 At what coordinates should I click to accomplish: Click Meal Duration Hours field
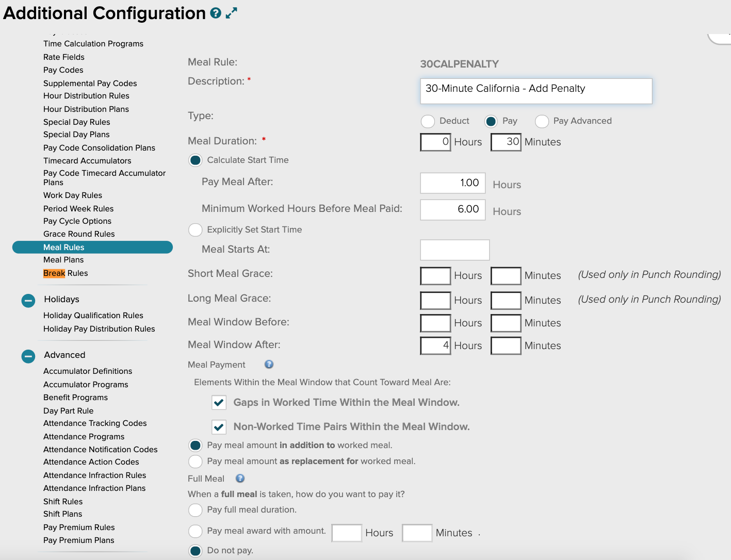click(x=436, y=142)
